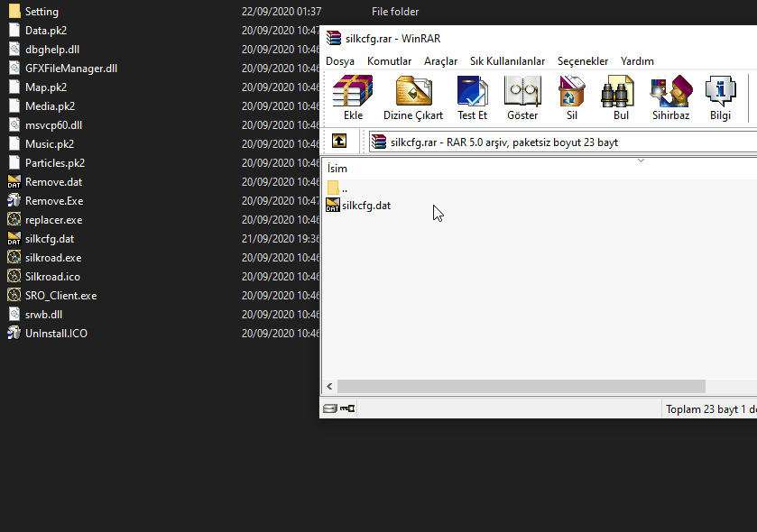The image size is (757, 532).
Task: Click the Remove.dat file icon in Explorer
Action: [14, 181]
